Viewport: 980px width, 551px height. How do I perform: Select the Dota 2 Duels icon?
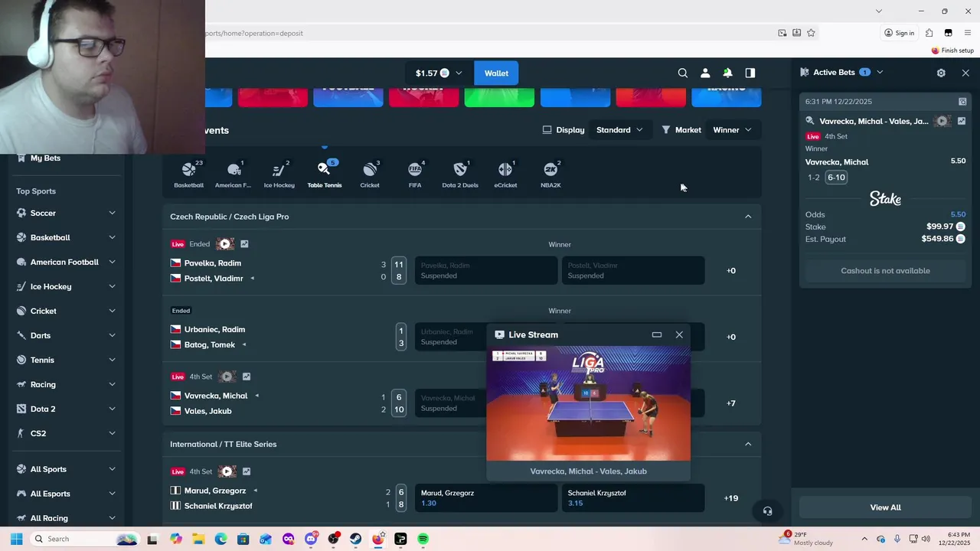(460, 174)
